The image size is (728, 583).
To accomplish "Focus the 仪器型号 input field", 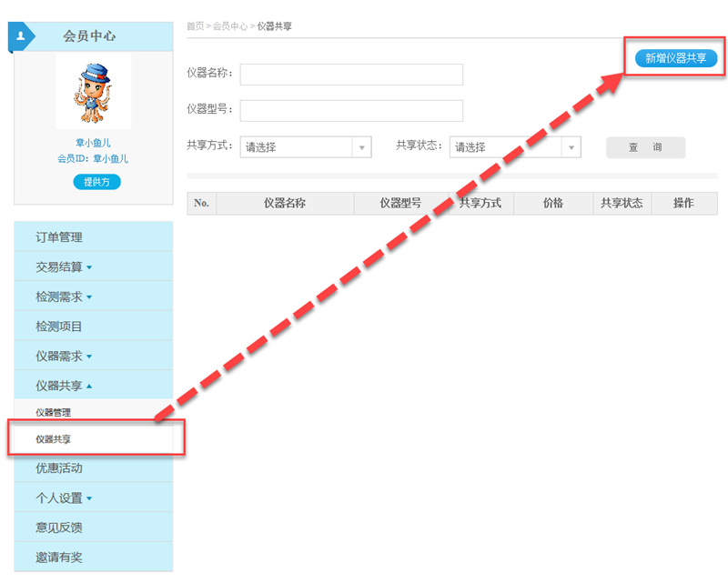I will (x=351, y=110).
